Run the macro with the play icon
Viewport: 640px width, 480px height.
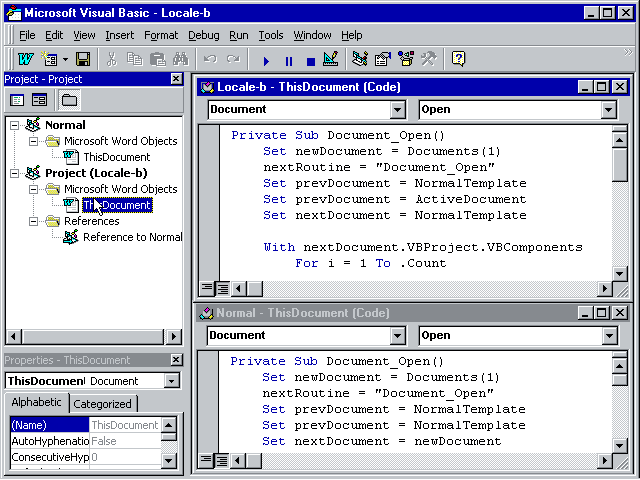point(266,61)
